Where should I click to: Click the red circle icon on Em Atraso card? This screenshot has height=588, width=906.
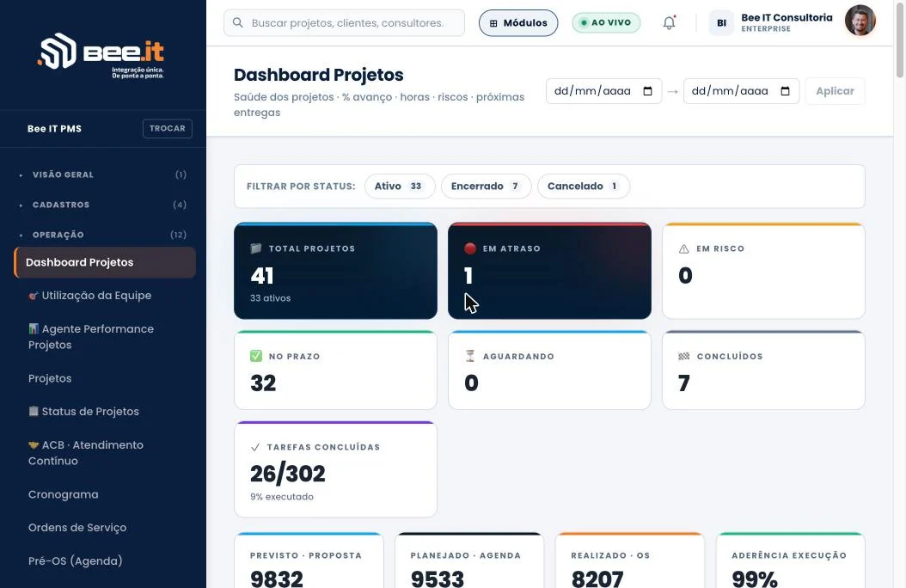[x=469, y=248]
